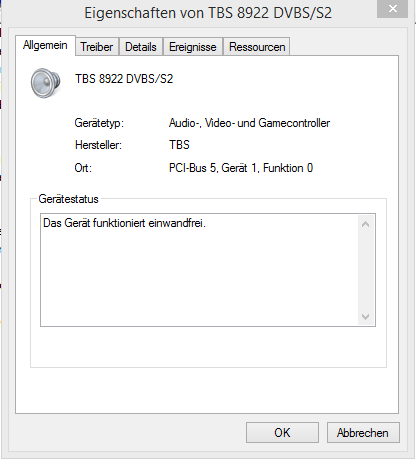Confirm with the OK button
Viewport: 416px width, 462px height.
coord(282,433)
